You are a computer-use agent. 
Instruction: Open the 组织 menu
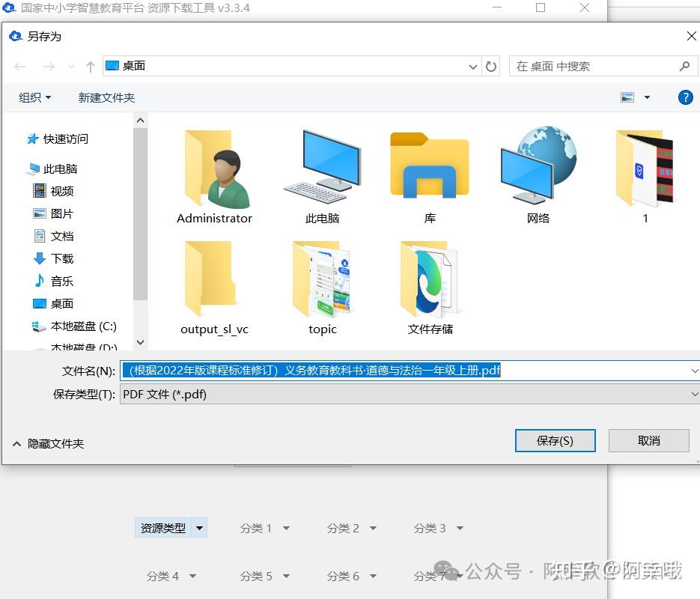tap(35, 97)
